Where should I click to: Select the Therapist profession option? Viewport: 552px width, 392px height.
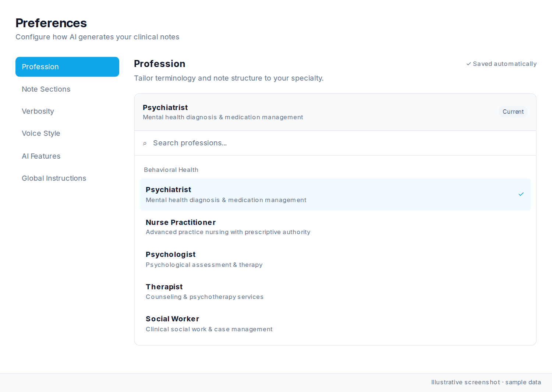(335, 291)
